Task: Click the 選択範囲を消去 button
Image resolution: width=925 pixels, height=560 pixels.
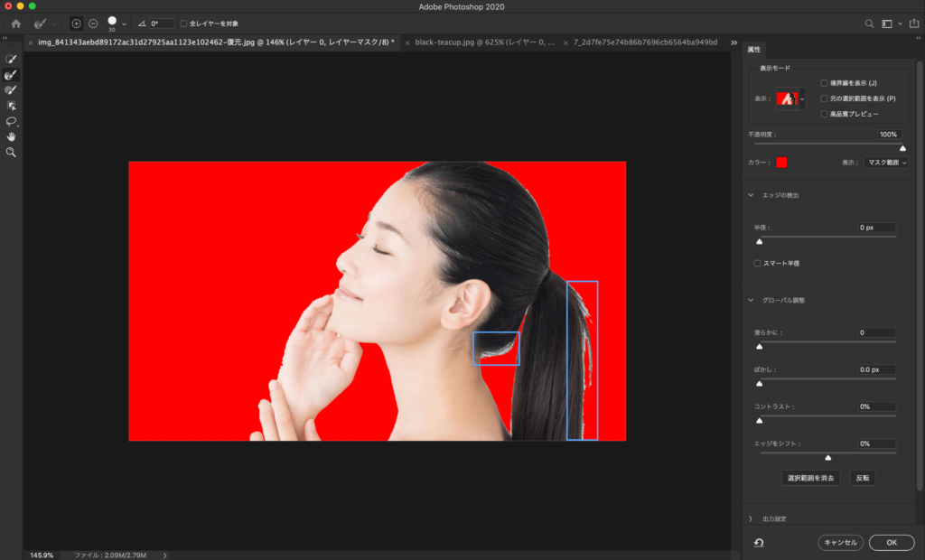Action: pos(810,478)
